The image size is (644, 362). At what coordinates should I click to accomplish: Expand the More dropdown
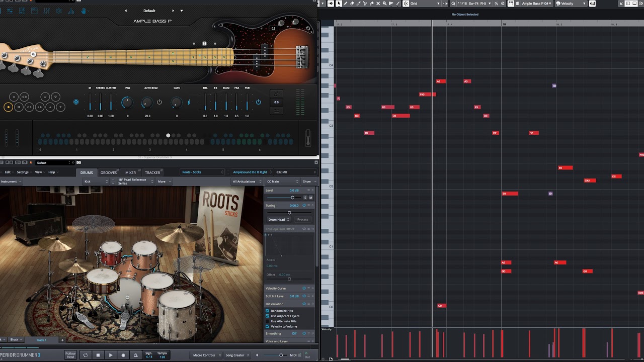[x=164, y=182]
